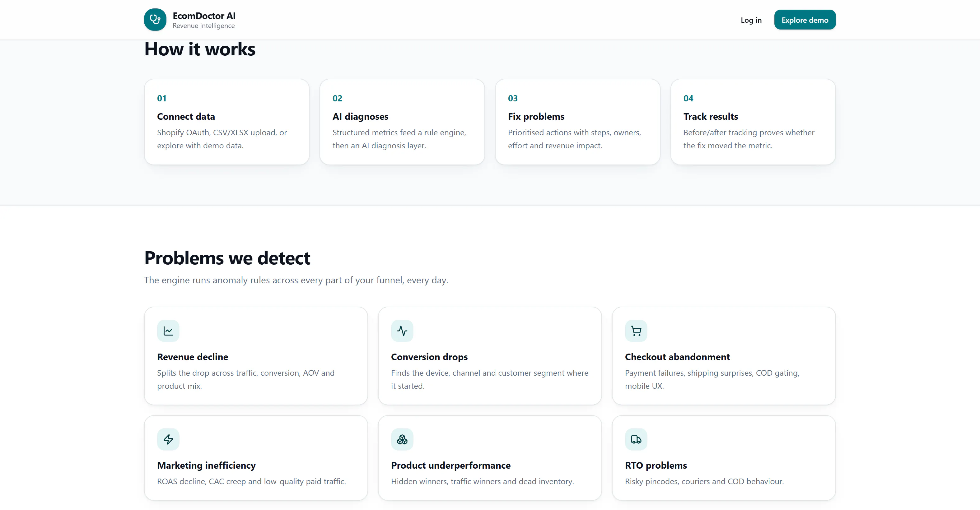Click the Hidden winners, traffic winners text
Screen dimensions: 980x510
482,481
